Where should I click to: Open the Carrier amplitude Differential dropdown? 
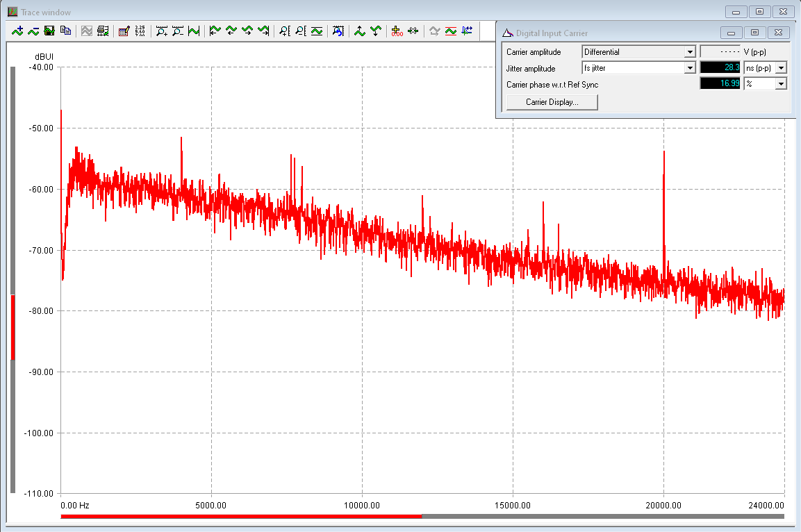[690, 52]
